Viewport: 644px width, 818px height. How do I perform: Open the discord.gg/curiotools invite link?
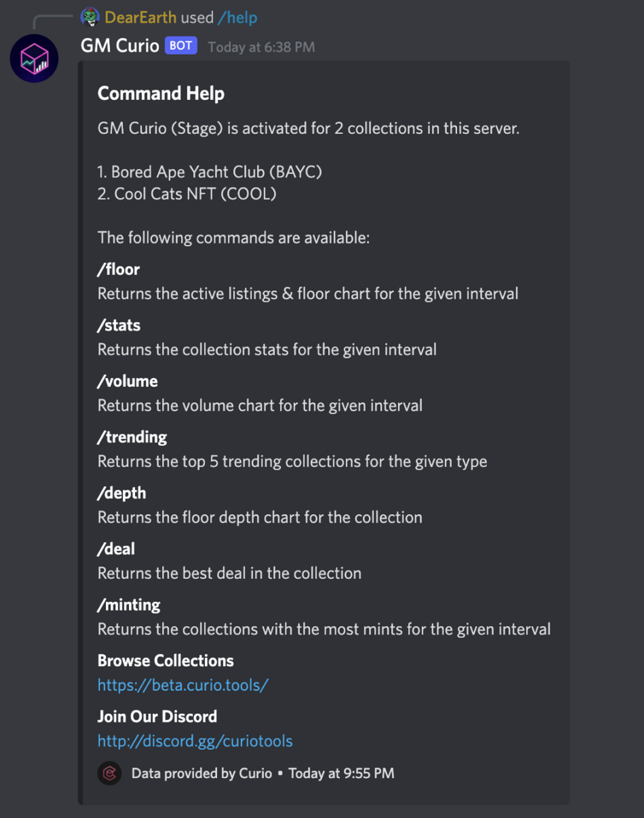coord(195,741)
